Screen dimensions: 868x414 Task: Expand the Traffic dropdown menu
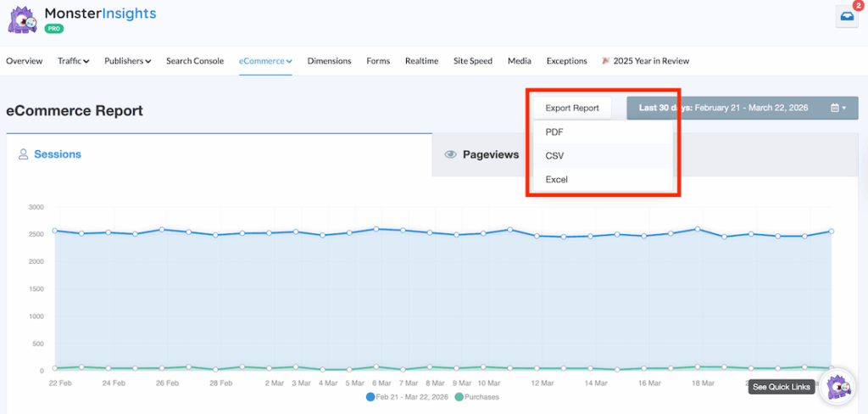click(74, 61)
